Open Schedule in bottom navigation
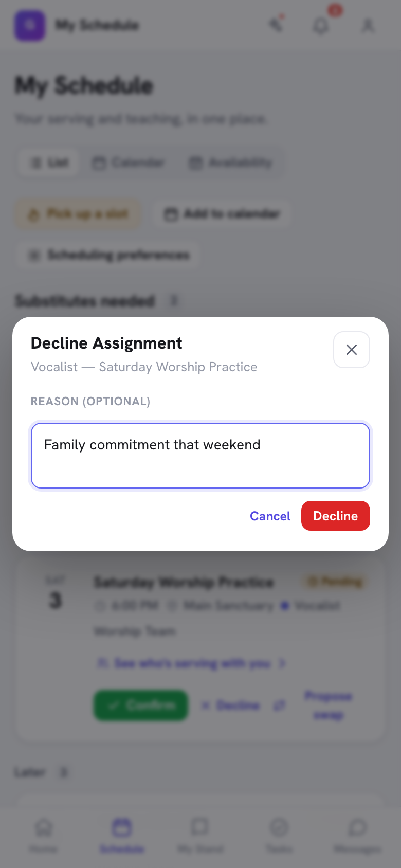The width and height of the screenshot is (401, 868). (122, 836)
